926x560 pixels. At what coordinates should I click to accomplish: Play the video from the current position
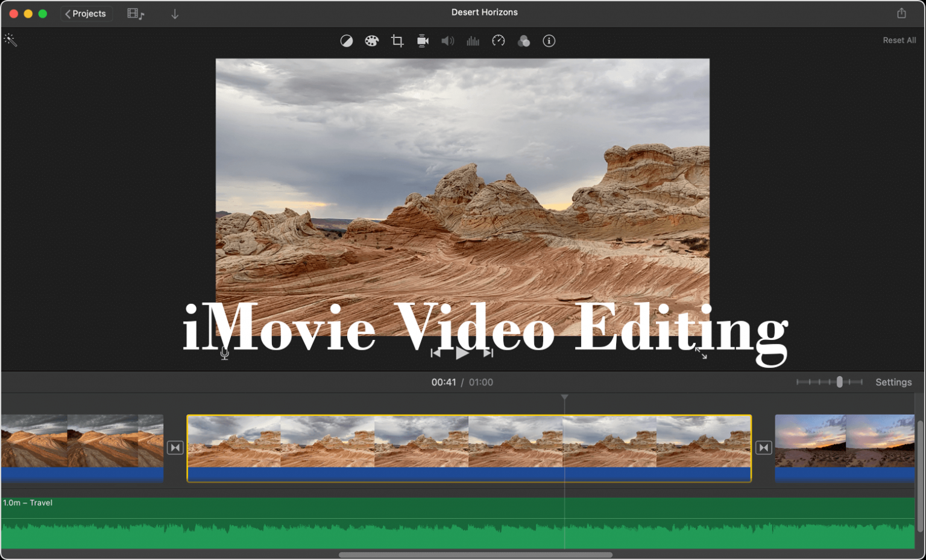coord(462,353)
